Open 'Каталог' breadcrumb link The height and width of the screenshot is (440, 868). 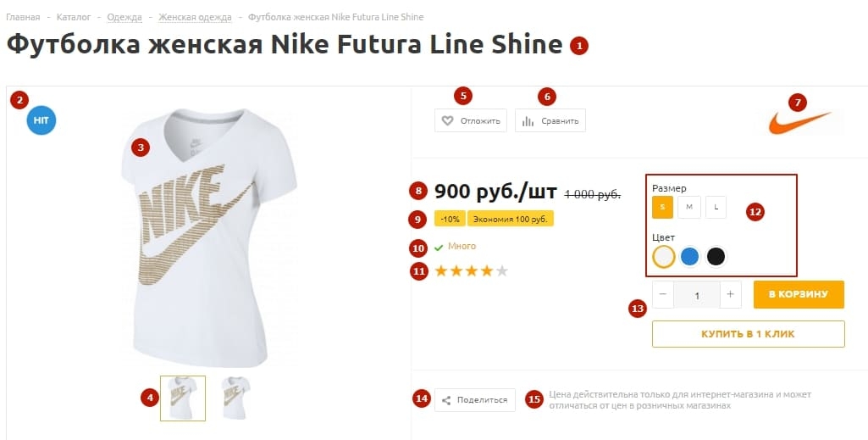[x=74, y=17]
